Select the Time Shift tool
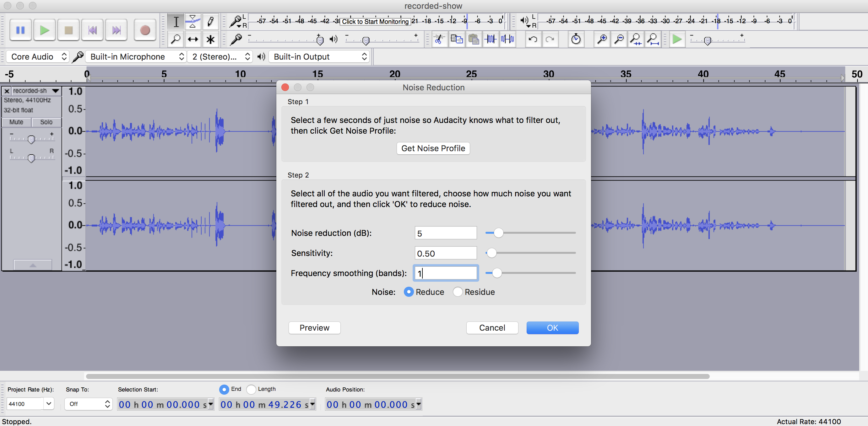 [x=193, y=40]
